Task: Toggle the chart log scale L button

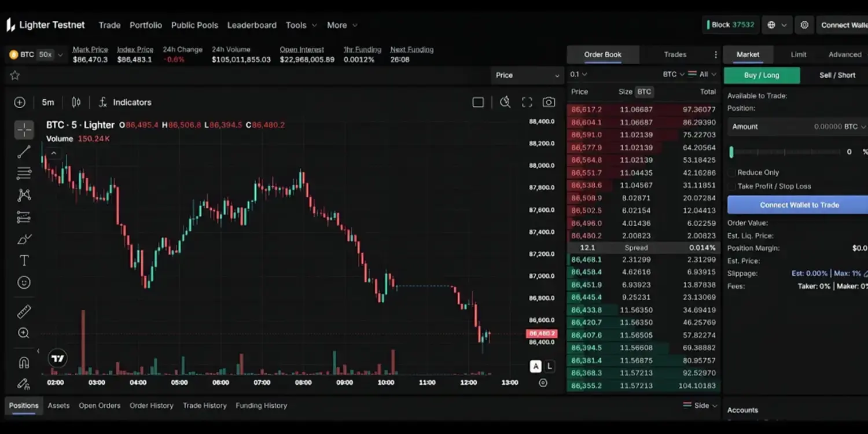Action: click(549, 366)
